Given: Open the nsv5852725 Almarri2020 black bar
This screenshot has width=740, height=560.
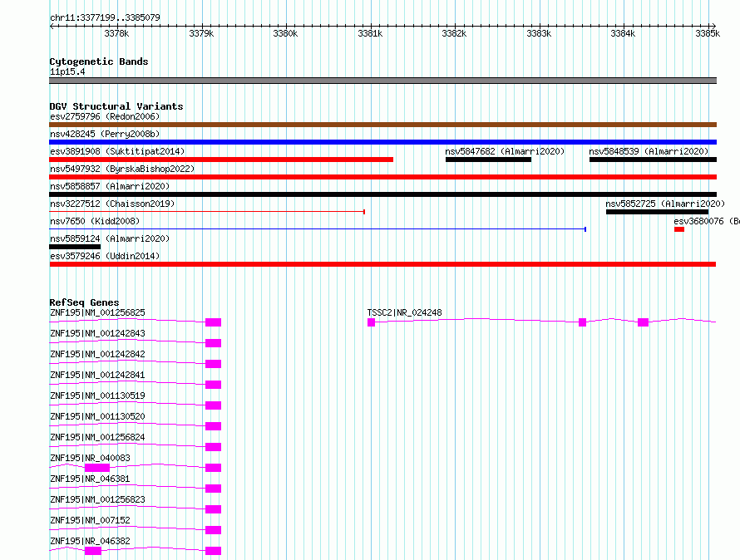Looking at the screenshot, I should point(657,212).
